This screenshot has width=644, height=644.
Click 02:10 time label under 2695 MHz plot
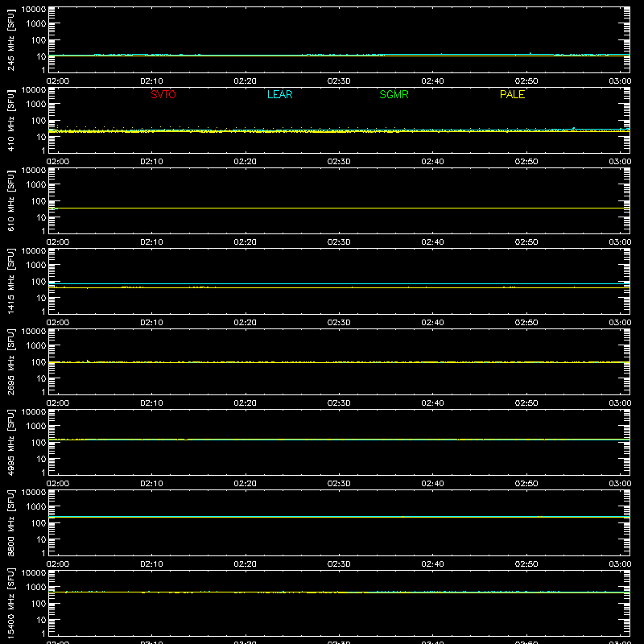click(x=151, y=403)
